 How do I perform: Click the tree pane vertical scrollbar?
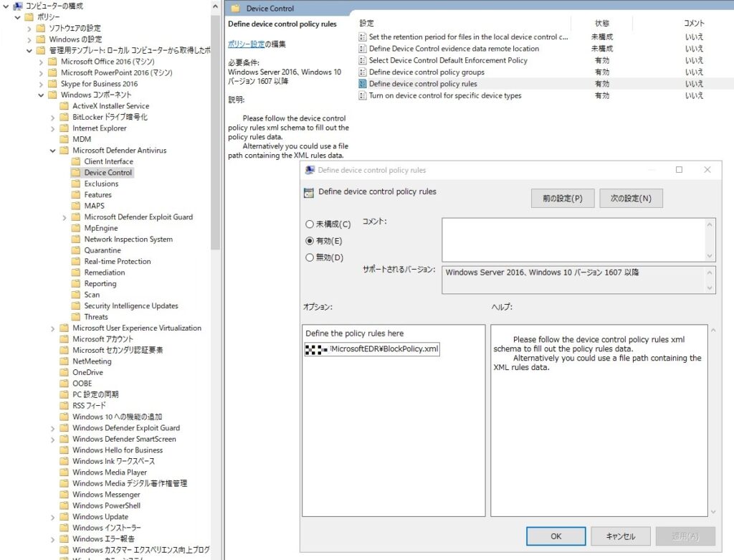click(215, 131)
